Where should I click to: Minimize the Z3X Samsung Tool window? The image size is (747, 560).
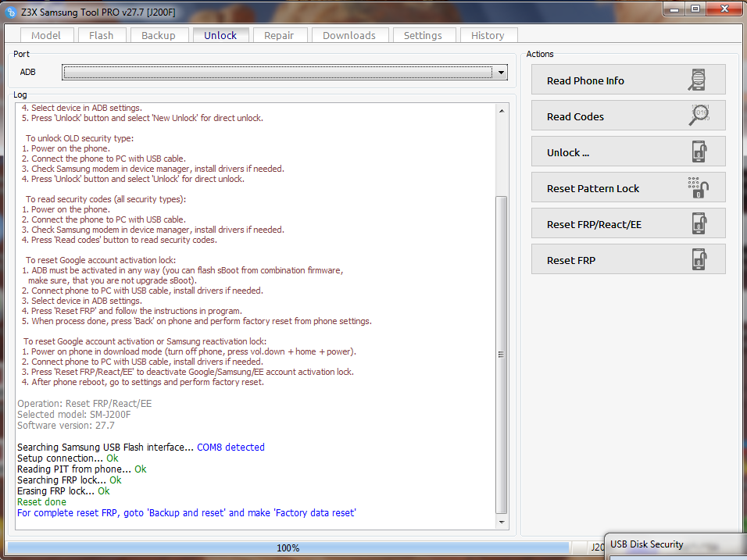click(x=674, y=9)
